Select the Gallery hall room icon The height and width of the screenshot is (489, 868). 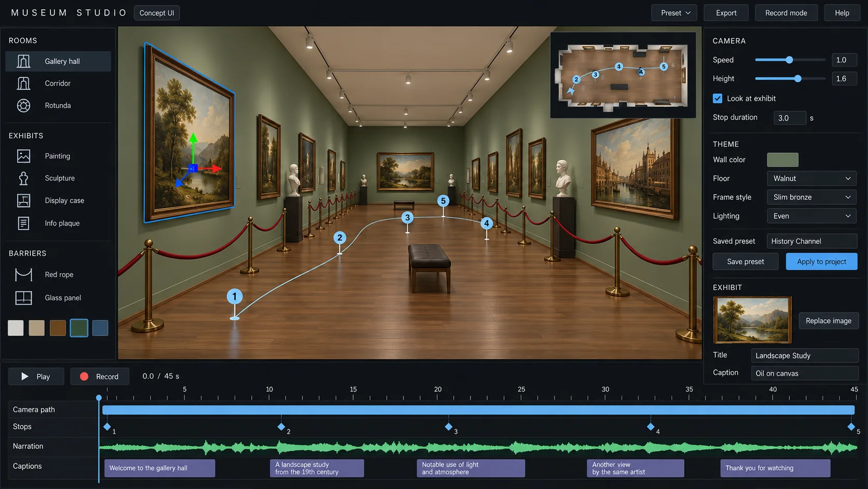tap(23, 61)
